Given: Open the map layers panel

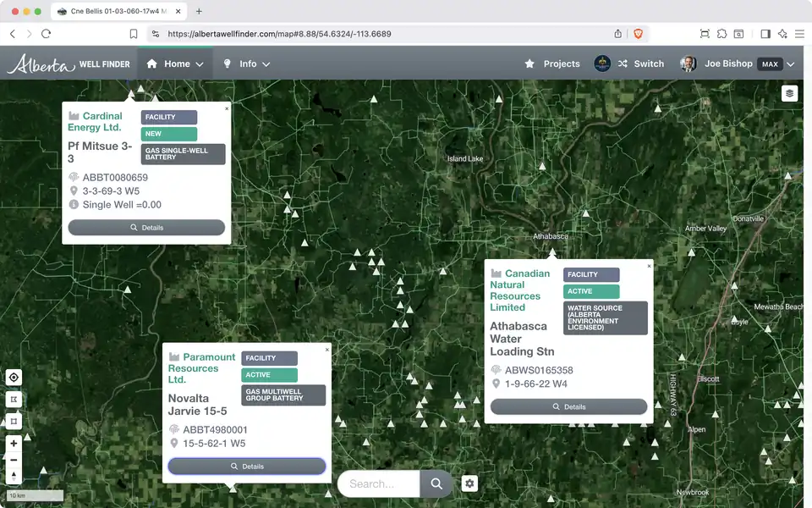Looking at the screenshot, I should pos(789,93).
